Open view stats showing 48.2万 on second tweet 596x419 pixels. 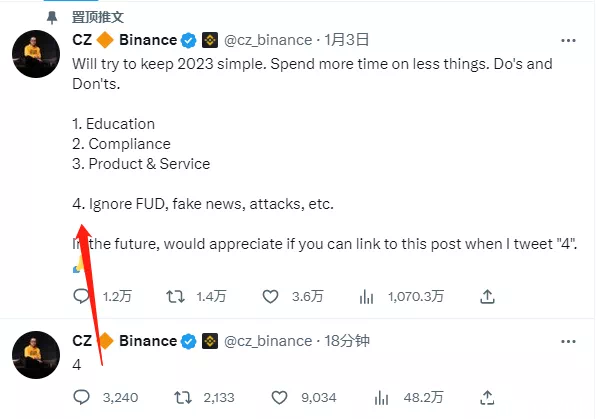click(381, 398)
